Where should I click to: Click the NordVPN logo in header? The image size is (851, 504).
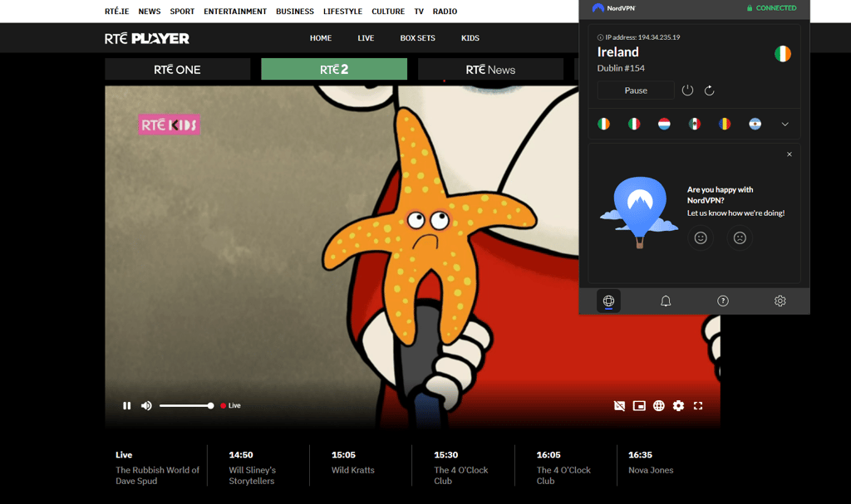[x=614, y=8]
